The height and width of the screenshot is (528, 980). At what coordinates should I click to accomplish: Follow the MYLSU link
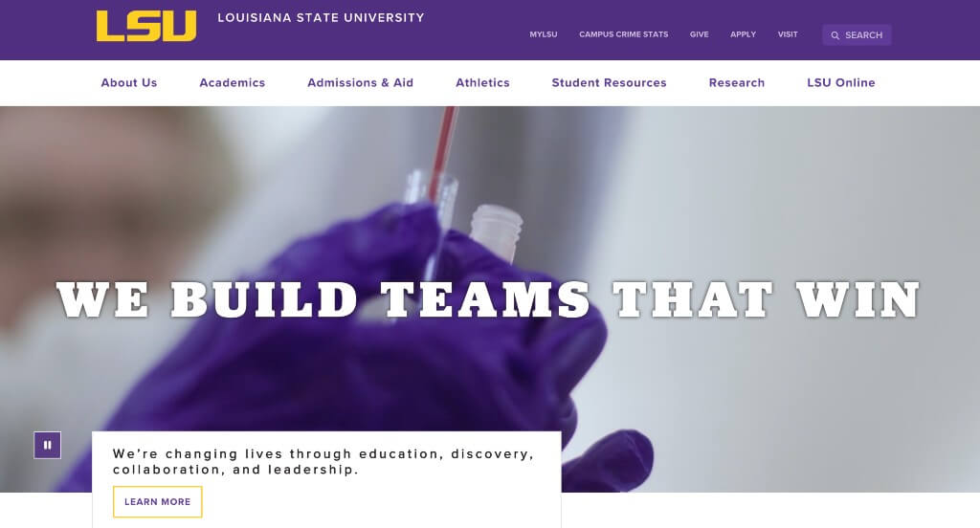[x=544, y=34]
